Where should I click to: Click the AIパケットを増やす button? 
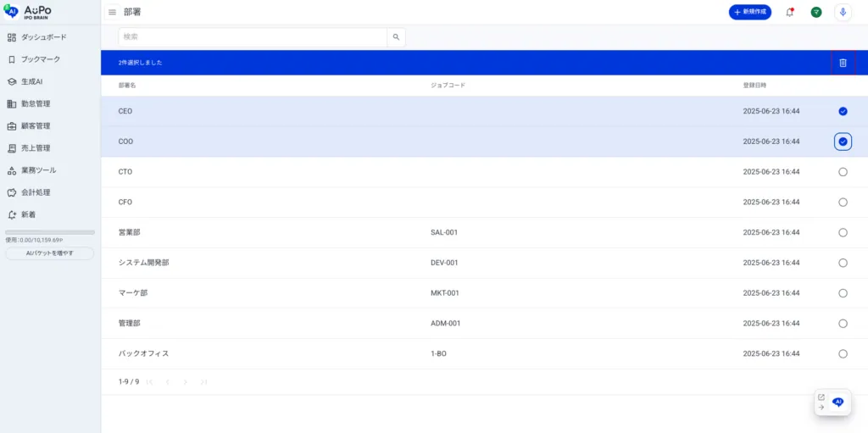50,253
